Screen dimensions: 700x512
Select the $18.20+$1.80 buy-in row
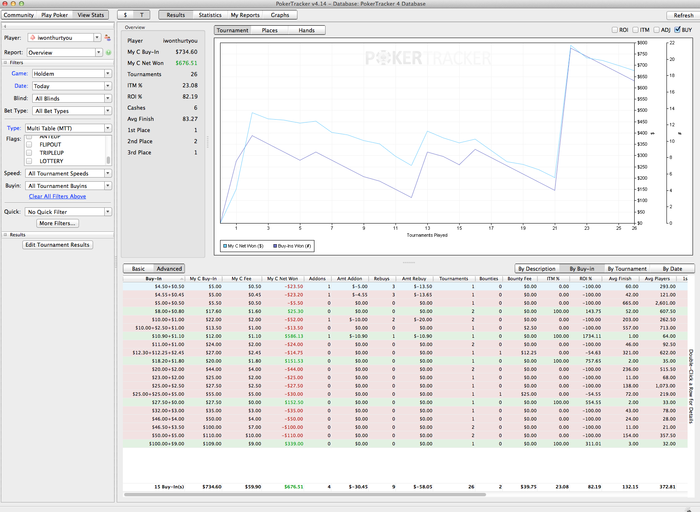point(405,361)
